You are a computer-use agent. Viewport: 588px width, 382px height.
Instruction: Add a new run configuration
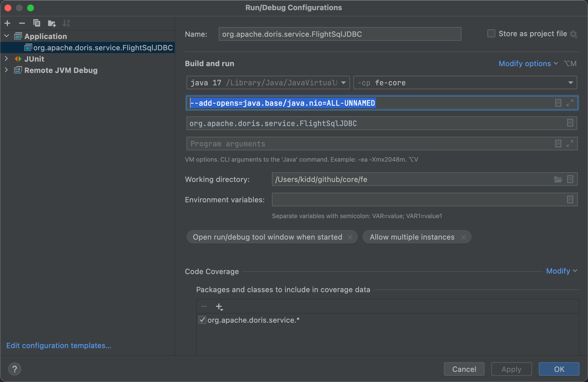(x=7, y=23)
